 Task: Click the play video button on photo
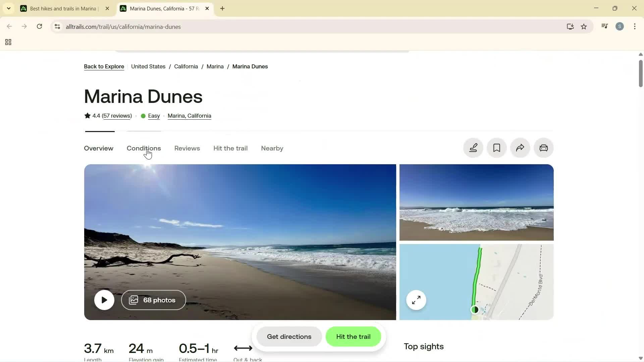[104, 300]
